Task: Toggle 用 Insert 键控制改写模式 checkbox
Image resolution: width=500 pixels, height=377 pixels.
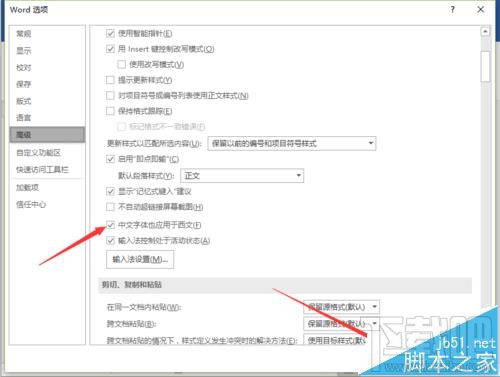Action: (x=110, y=49)
